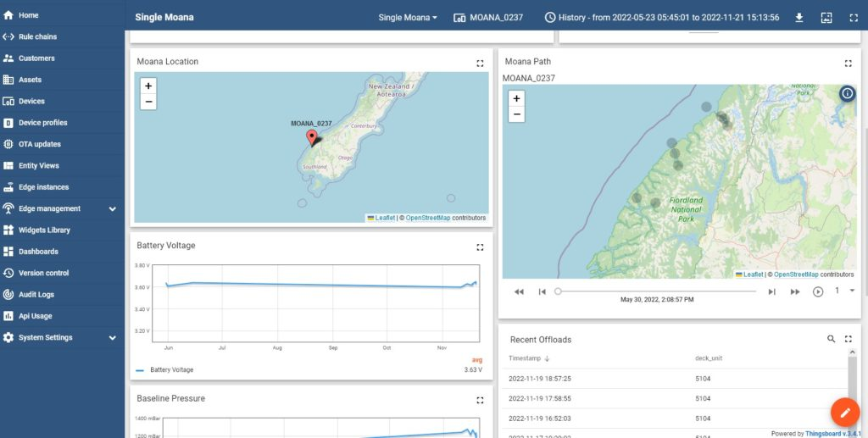Click fast rewind in path playback

[x=519, y=291]
